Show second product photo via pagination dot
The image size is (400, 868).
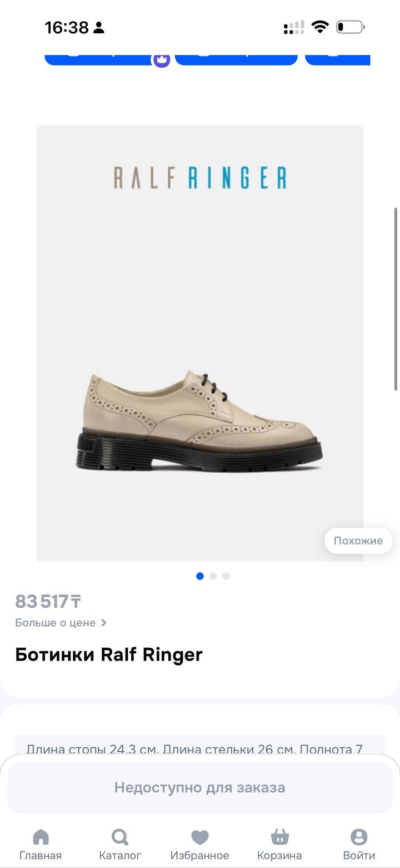pos(213,576)
